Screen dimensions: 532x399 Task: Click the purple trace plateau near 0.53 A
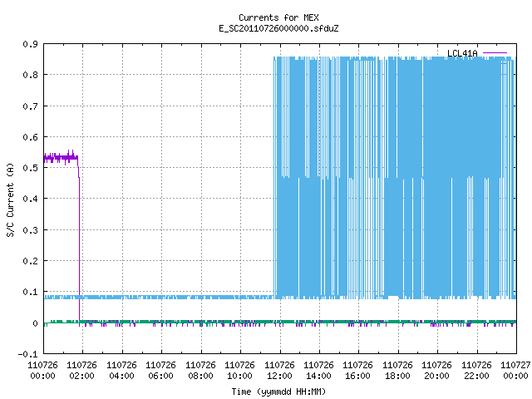(x=61, y=157)
